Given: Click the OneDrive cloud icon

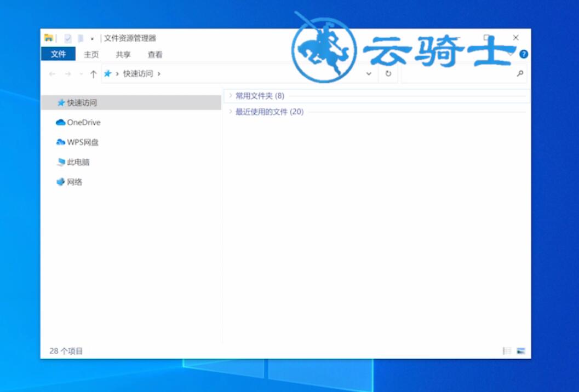Looking at the screenshot, I should pos(61,122).
